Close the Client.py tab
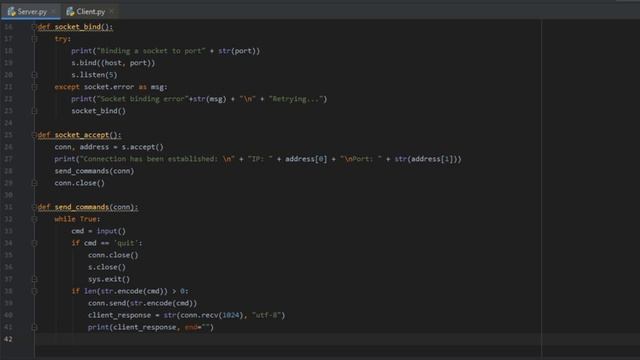640x360 pixels. [111, 11]
